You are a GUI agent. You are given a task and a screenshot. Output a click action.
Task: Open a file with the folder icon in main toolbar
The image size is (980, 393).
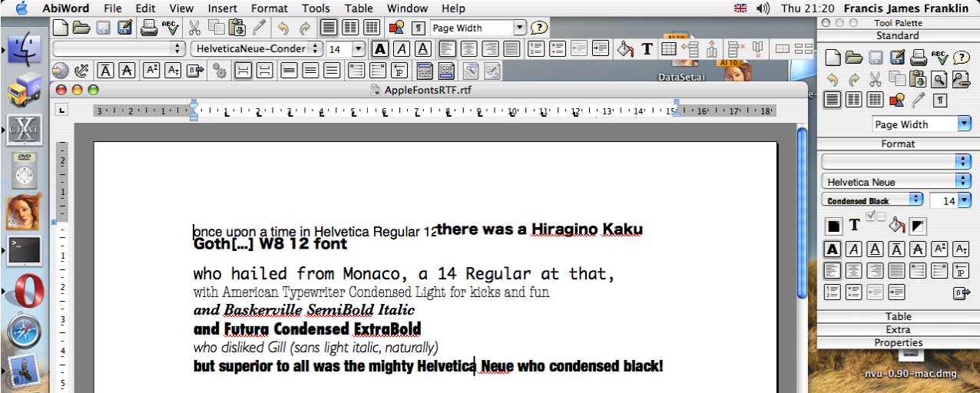point(81,28)
